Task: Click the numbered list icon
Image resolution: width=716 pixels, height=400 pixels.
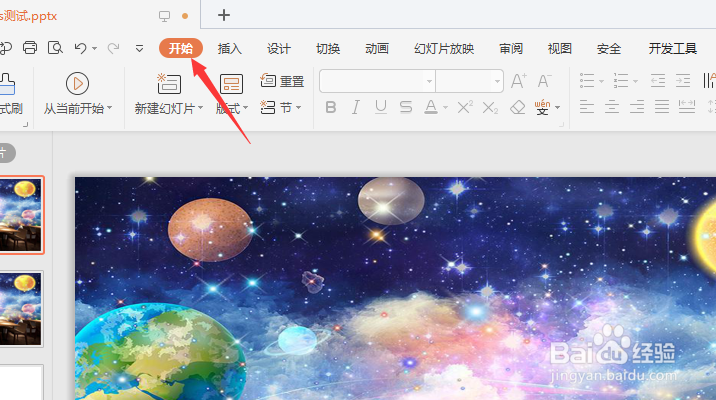Action: 621,81
